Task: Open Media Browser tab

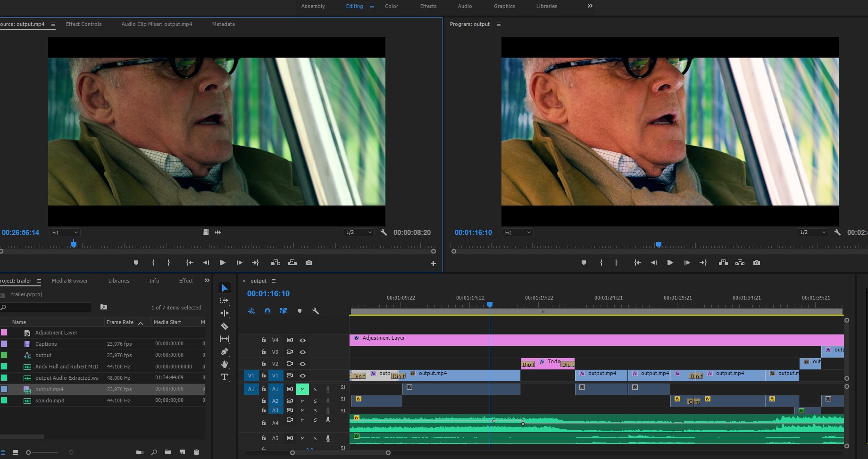Action: coord(70,281)
